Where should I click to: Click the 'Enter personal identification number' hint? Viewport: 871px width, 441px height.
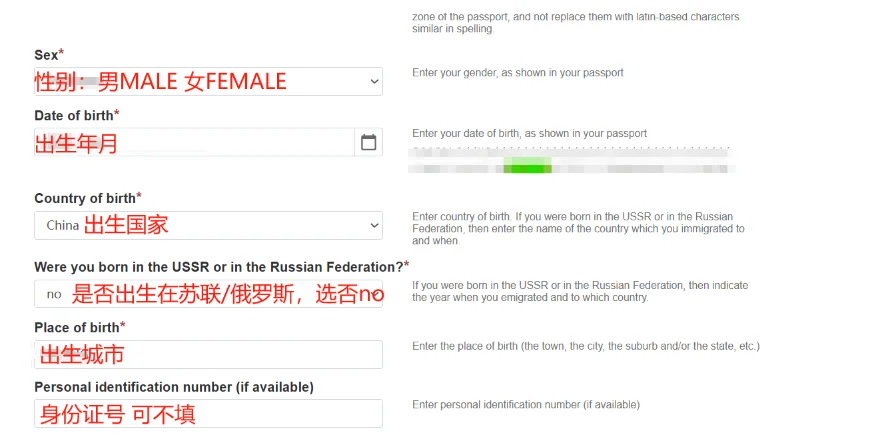526,405
